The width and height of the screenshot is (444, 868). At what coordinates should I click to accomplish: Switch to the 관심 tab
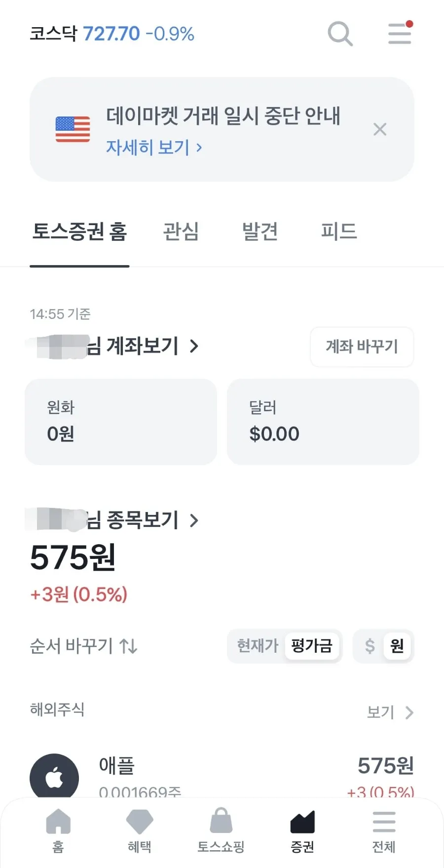[181, 231]
